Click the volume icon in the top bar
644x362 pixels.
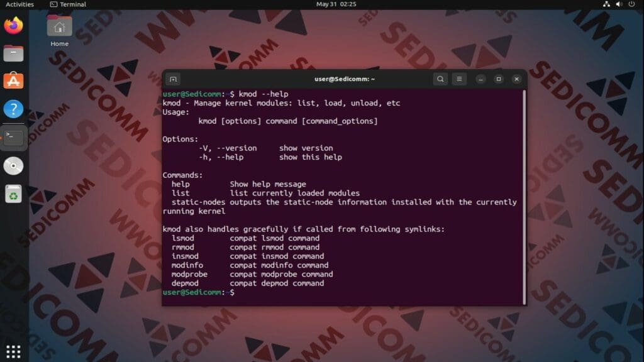tap(619, 4)
